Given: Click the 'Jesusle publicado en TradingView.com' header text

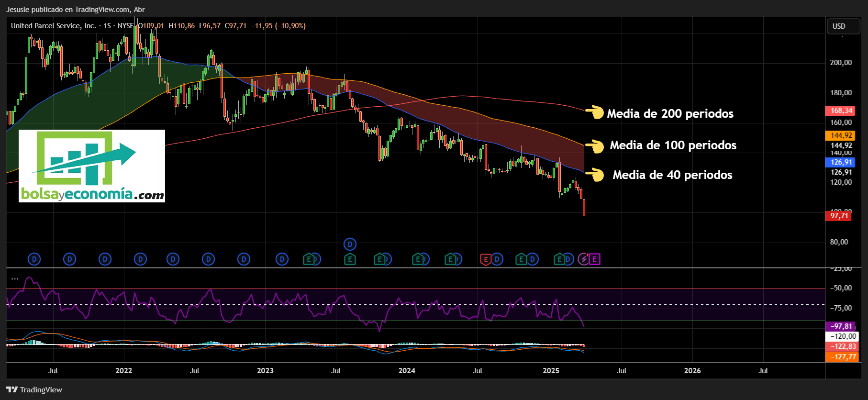Looking at the screenshot, I should pos(68,10).
